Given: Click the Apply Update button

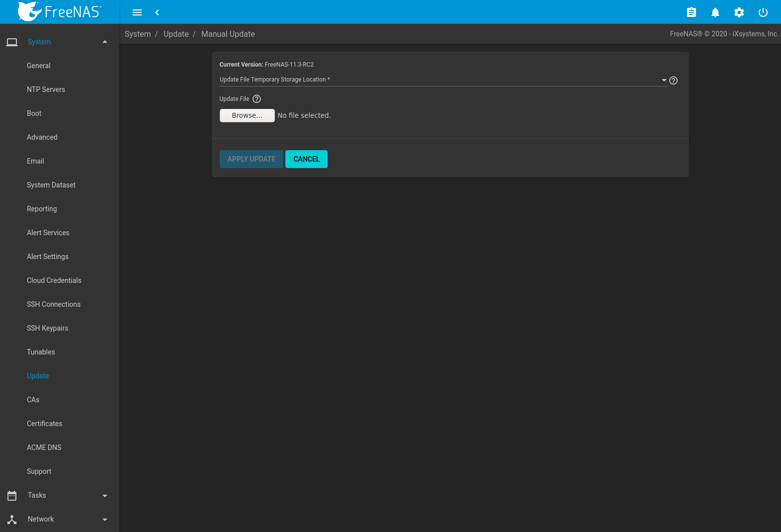Looking at the screenshot, I should (x=251, y=159).
